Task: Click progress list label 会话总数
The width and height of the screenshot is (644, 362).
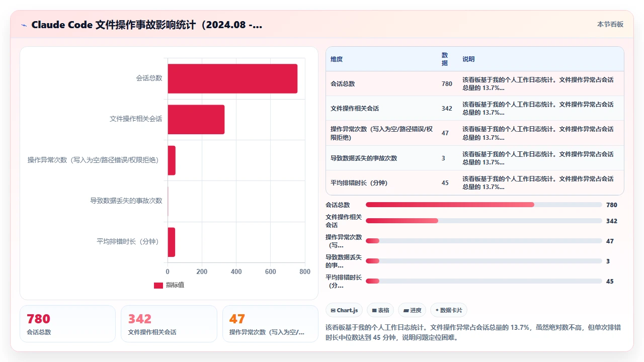Action: pos(338,205)
